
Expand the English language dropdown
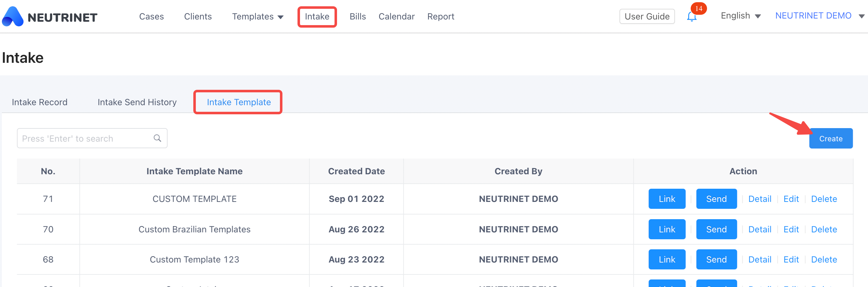click(x=741, y=16)
